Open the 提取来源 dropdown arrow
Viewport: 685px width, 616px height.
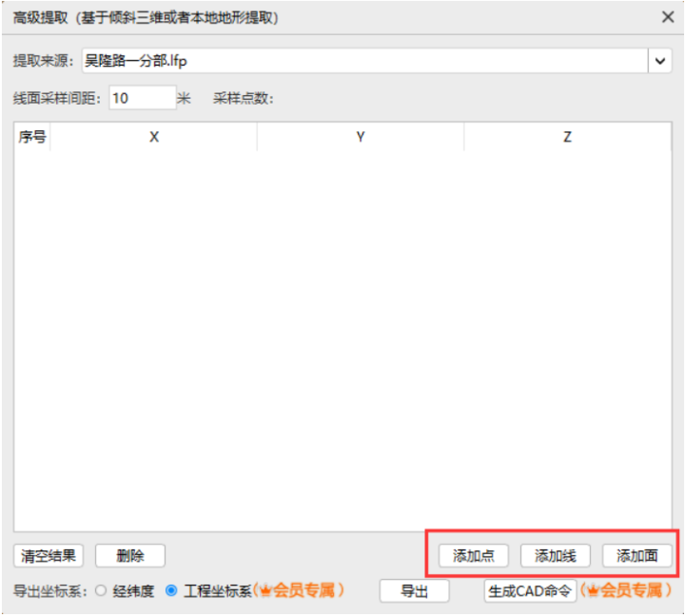tap(659, 61)
